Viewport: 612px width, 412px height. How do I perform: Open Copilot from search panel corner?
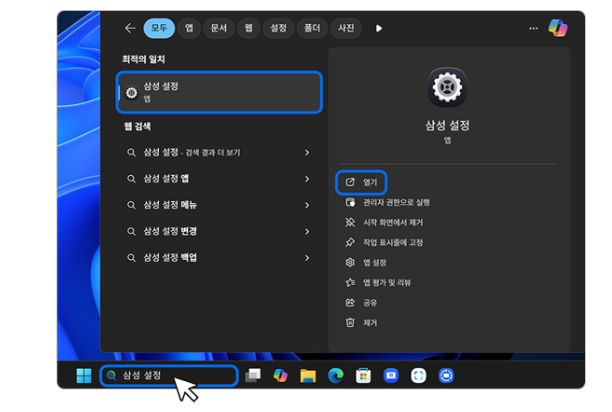click(x=558, y=28)
